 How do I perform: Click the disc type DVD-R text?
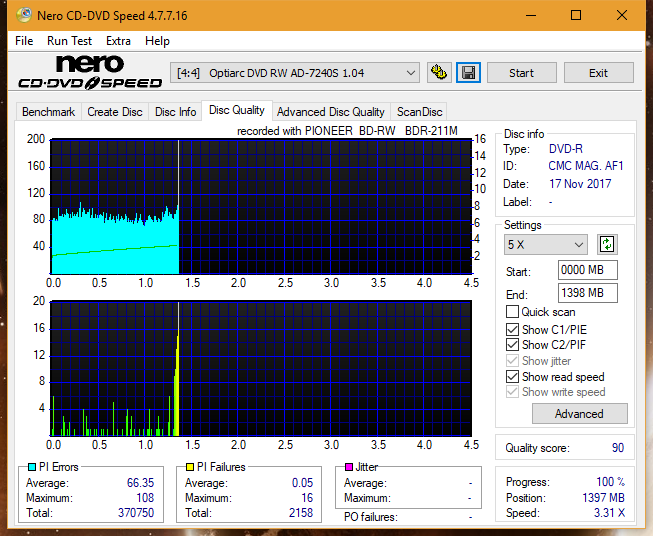pyautogui.click(x=566, y=149)
